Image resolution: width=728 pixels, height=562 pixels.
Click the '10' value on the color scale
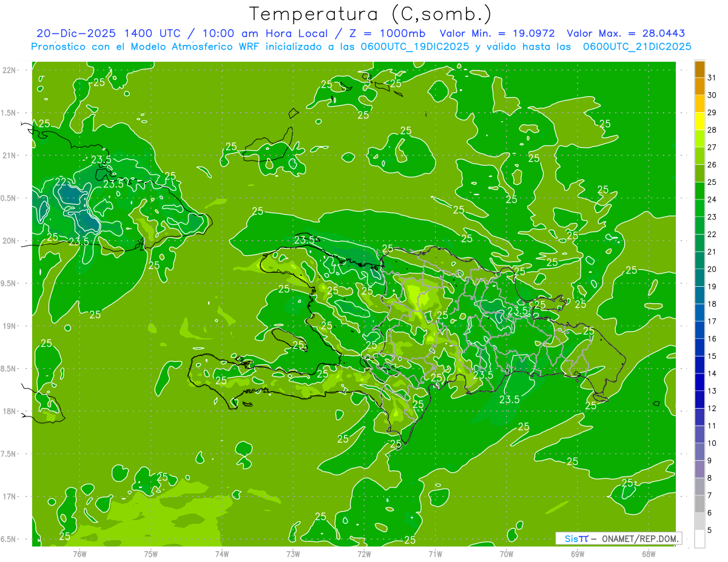712,444
